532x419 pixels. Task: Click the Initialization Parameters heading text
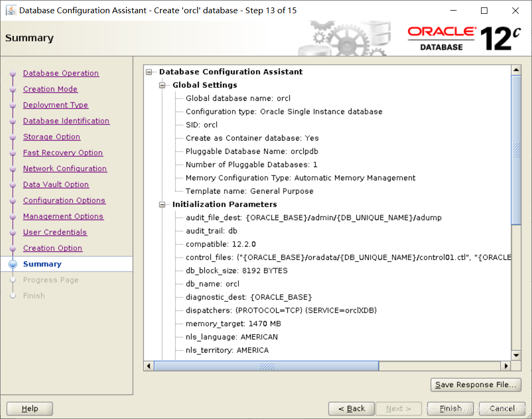[225, 204]
